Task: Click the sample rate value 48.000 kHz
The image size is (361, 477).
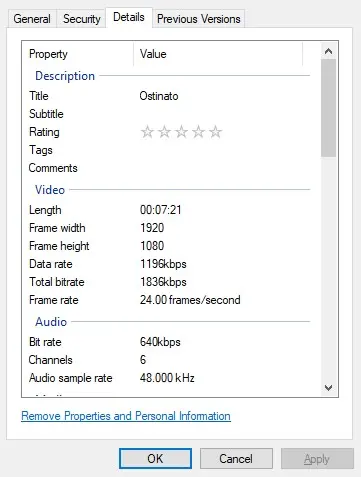Action: click(x=167, y=378)
